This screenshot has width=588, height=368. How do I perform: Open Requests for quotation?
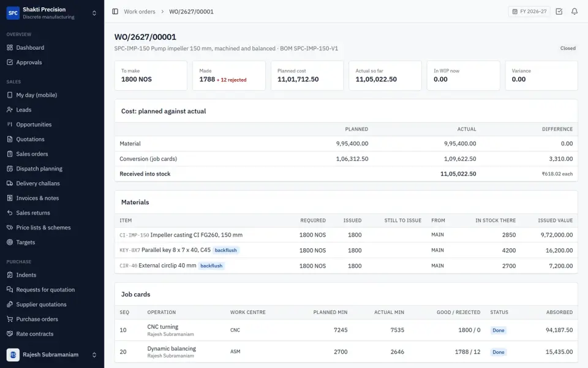coord(45,289)
